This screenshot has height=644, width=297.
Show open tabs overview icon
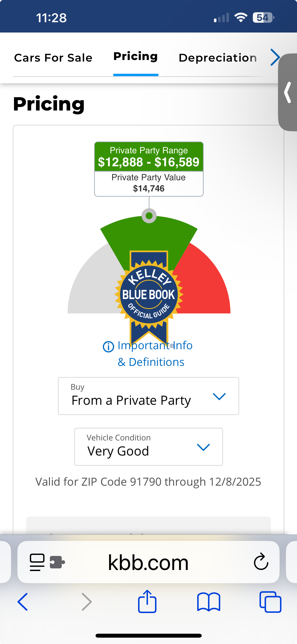[x=270, y=602]
